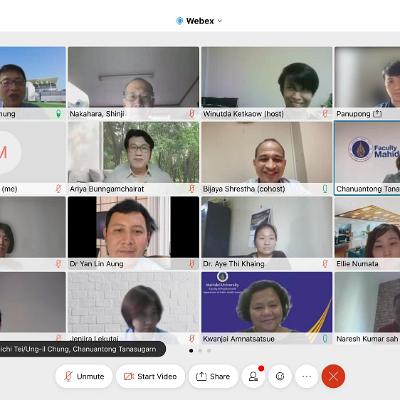Screen dimensions: 400x400
Task: Expand the Webex title dropdown chevron
Action: [x=220, y=21]
